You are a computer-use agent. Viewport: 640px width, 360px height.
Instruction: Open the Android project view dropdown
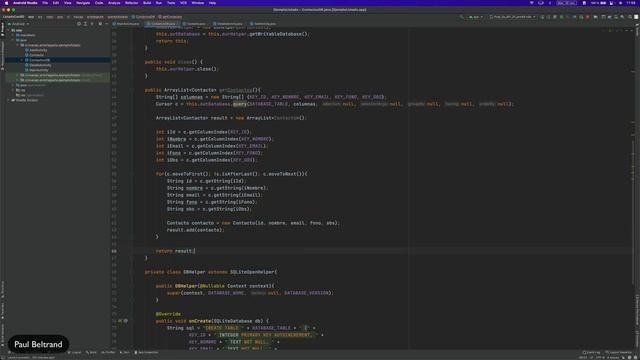click(18, 24)
